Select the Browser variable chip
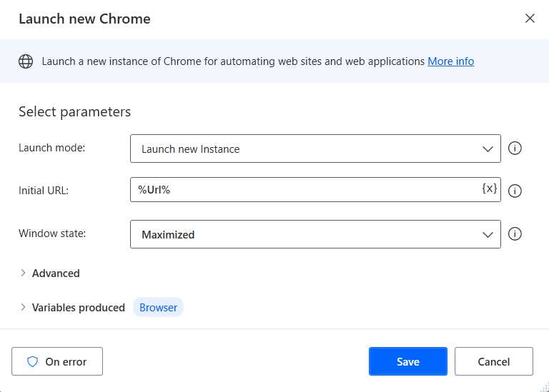Screen dimensions: 549x392 (x=158, y=307)
